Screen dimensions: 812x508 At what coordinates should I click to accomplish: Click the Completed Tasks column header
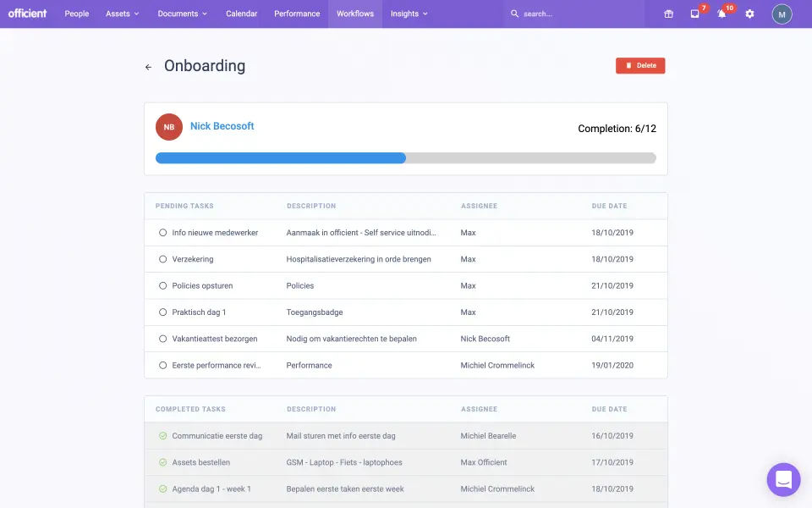190,409
